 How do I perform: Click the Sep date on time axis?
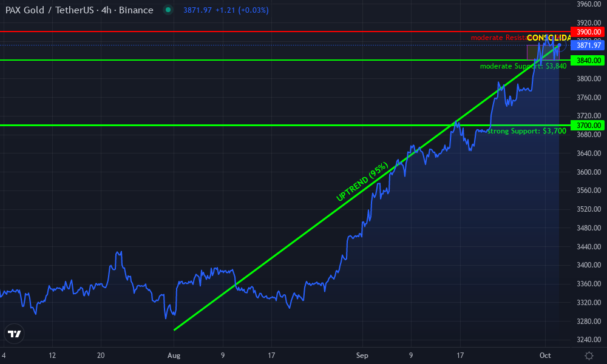pyautogui.click(x=362, y=355)
